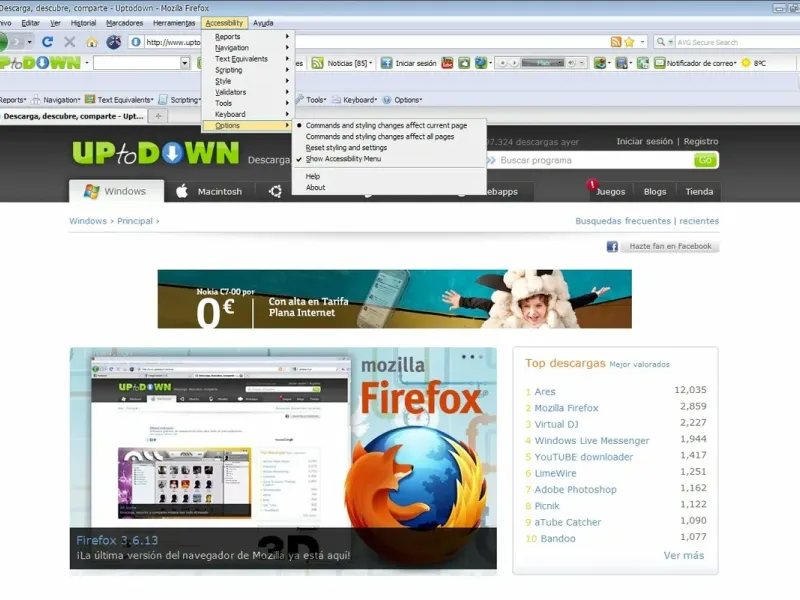
Task: Click the Text Equivalents toolbar icon
Action: coord(90,99)
